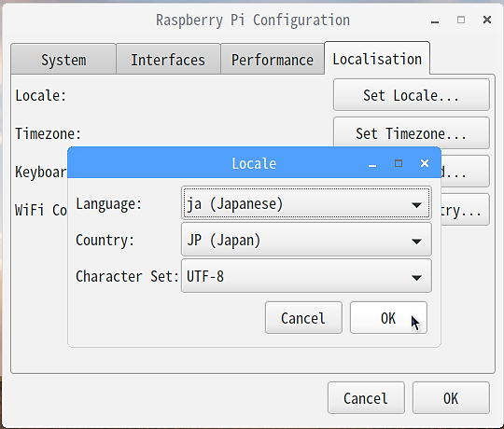
Task: Select the Localisation tab
Action: pos(377,59)
